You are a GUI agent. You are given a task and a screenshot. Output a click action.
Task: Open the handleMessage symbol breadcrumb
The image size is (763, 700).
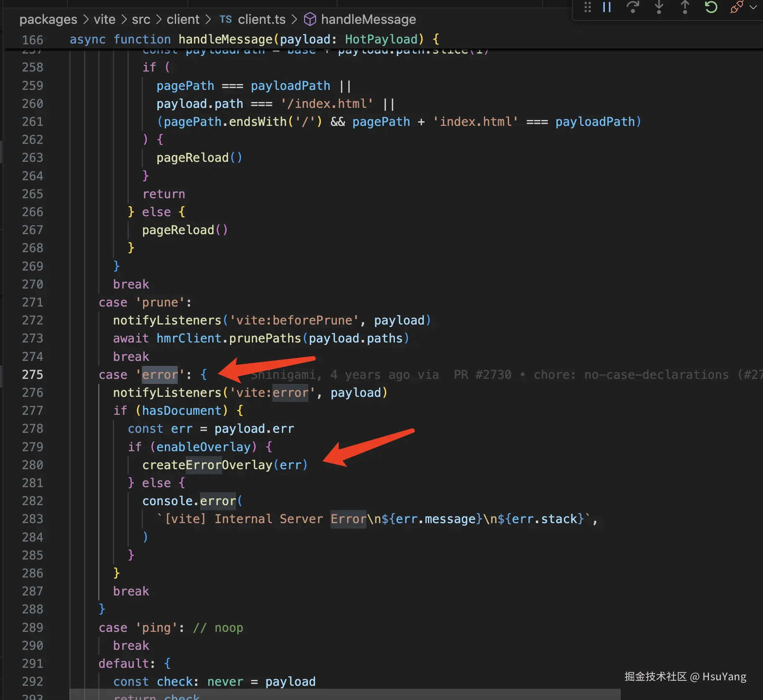pos(369,19)
